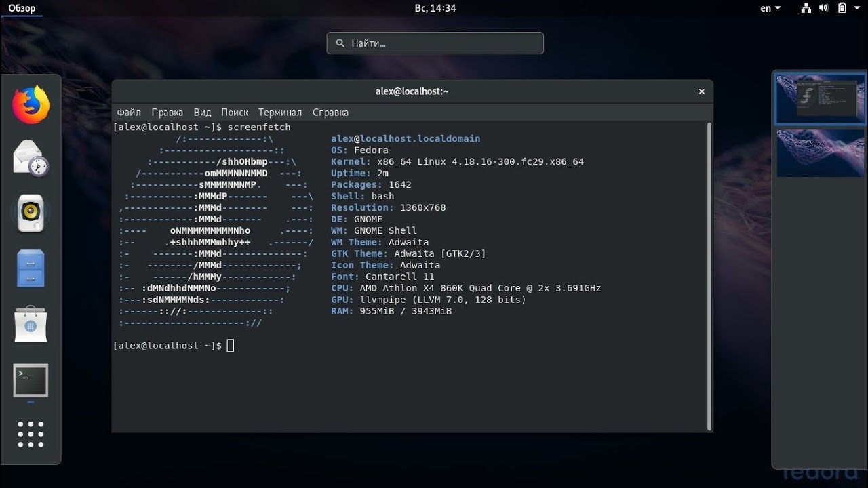
Task: Click the RAM: 955MiB / 3943MiB line
Action: tap(391, 312)
